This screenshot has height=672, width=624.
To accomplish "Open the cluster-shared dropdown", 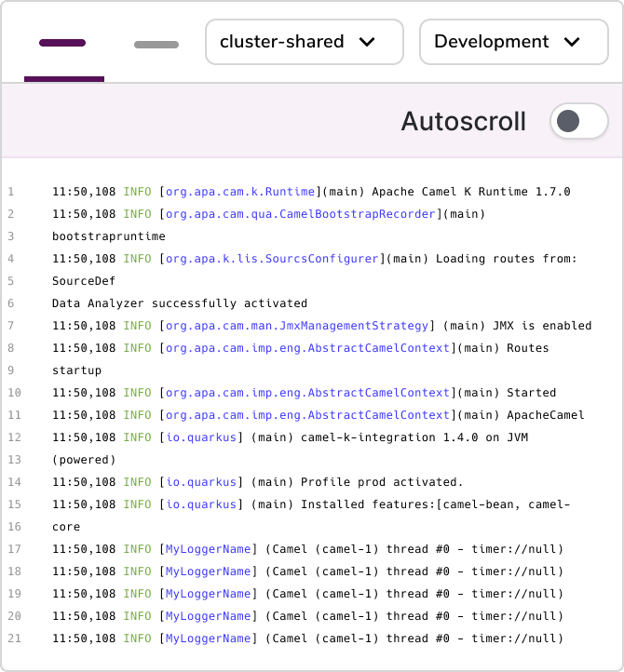I will [304, 42].
